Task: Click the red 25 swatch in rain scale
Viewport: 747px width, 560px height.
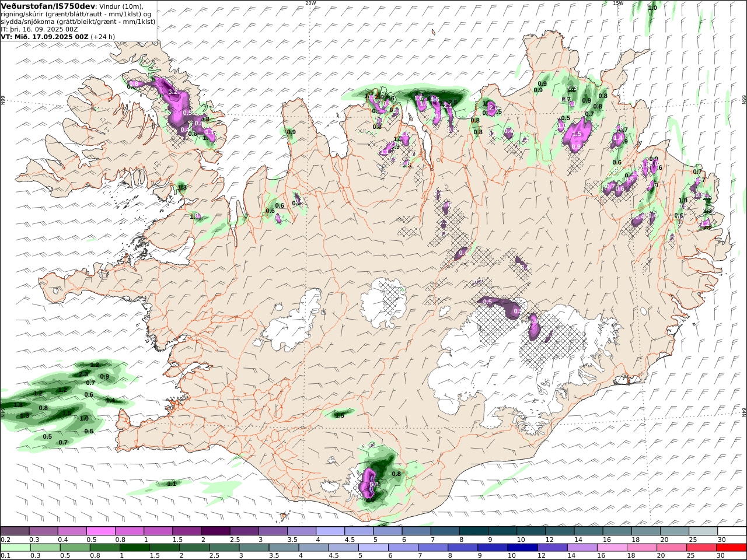Action: pos(700,548)
